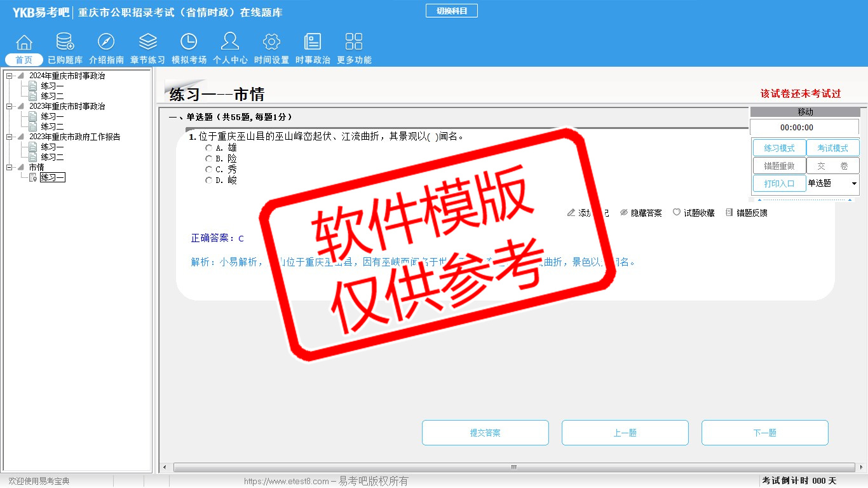Collapse the 2024年重庆市时事政治 tree node

[x=9, y=76]
